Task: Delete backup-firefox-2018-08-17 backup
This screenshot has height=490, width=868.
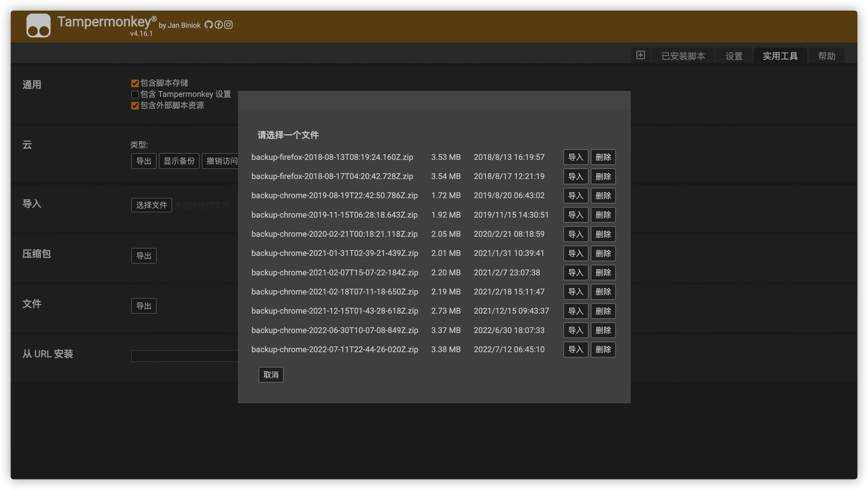Action: tap(603, 176)
